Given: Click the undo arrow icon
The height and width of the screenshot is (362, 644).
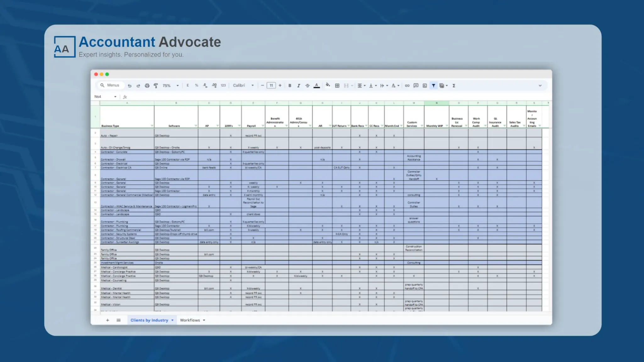Looking at the screenshot, I should (130, 85).
